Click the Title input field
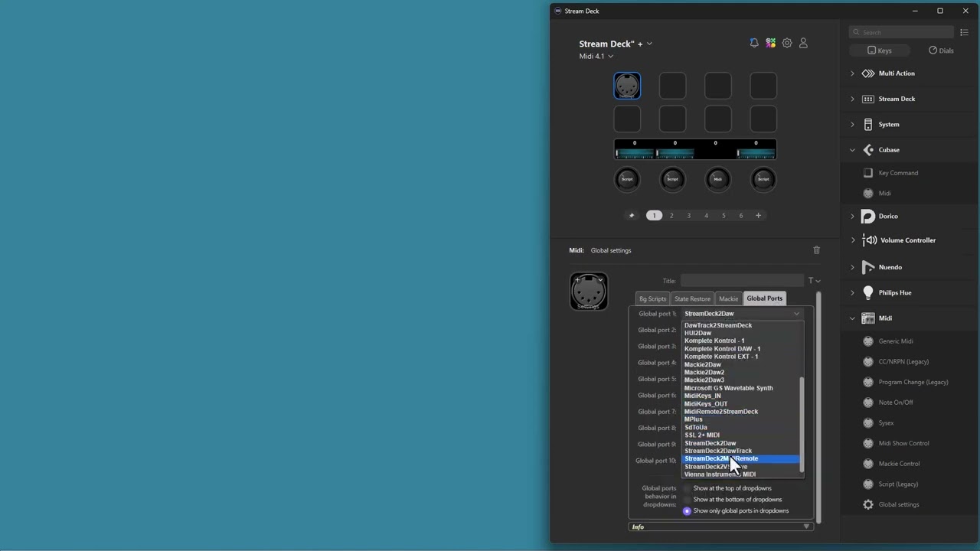 tap(742, 281)
